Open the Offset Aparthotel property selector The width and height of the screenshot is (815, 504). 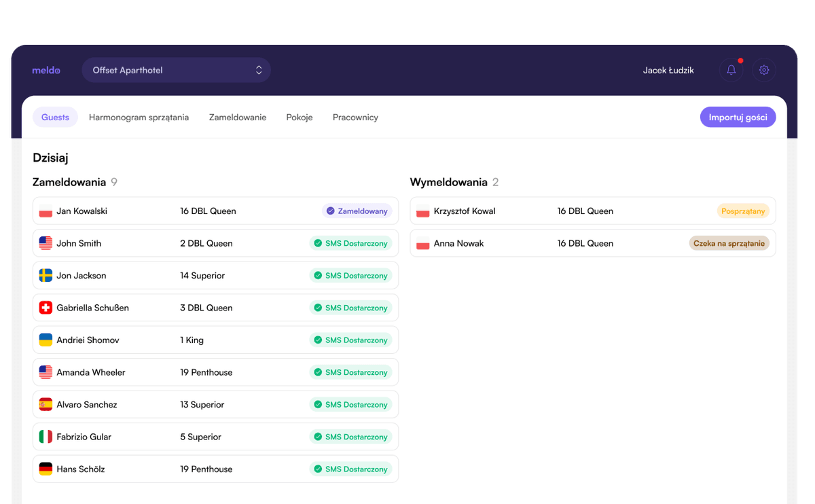click(x=176, y=69)
